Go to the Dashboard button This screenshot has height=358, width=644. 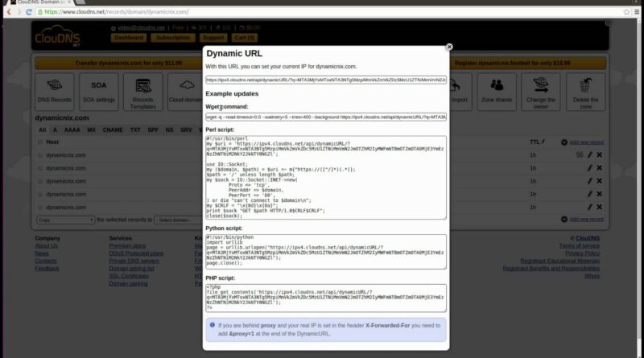click(129, 38)
